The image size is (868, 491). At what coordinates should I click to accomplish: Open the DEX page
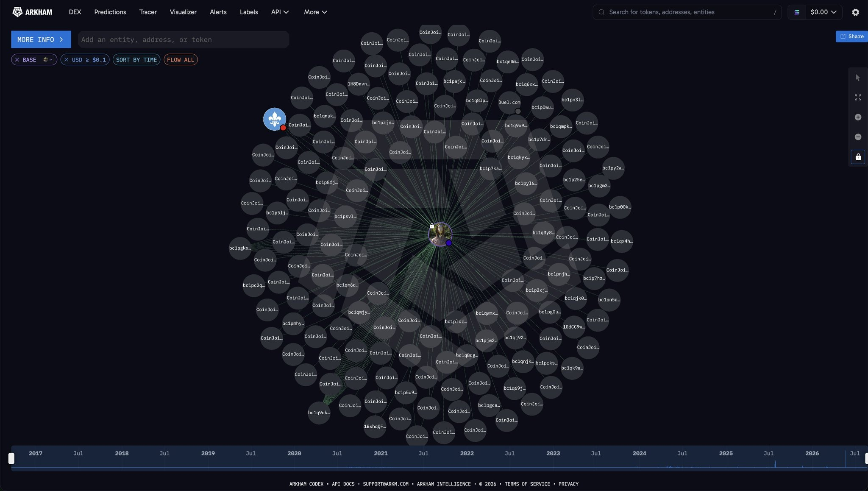[x=75, y=12]
